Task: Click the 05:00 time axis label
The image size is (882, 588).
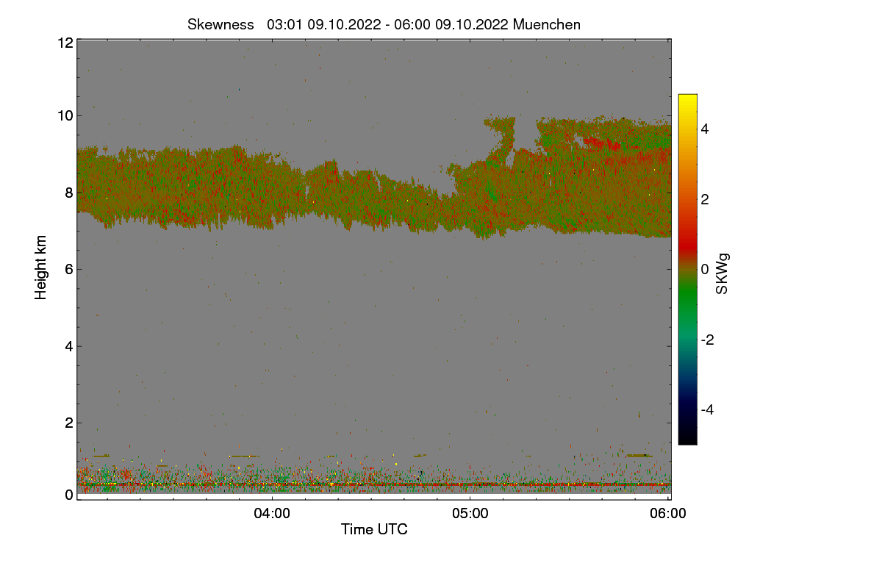Action: coord(470,514)
